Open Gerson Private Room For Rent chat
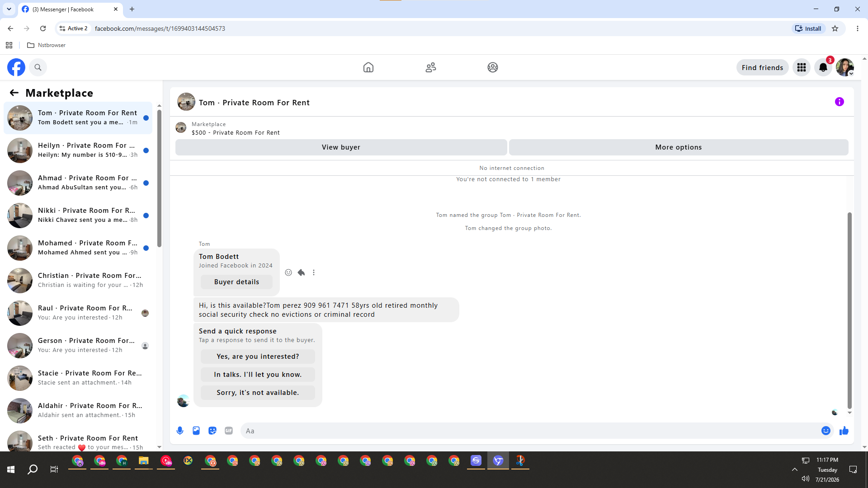868x488 pixels. pyautogui.click(x=78, y=346)
